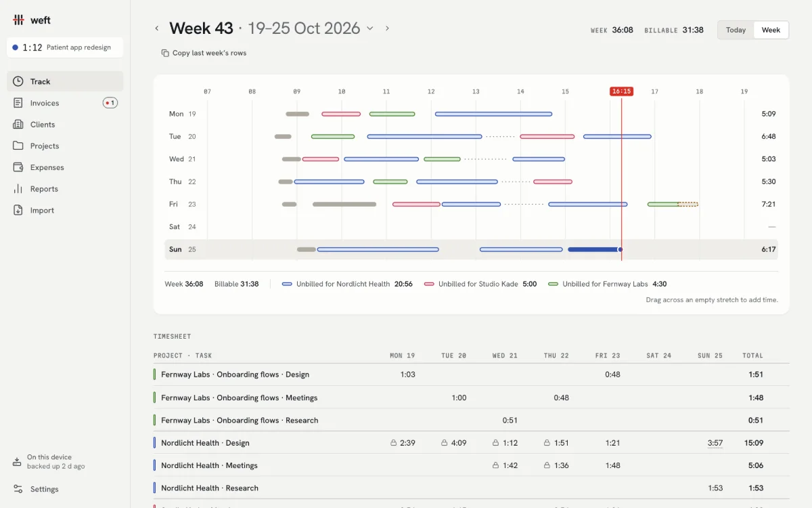Click the lock icon on the 1:36 entry
The image size is (812, 508).
(x=547, y=465)
